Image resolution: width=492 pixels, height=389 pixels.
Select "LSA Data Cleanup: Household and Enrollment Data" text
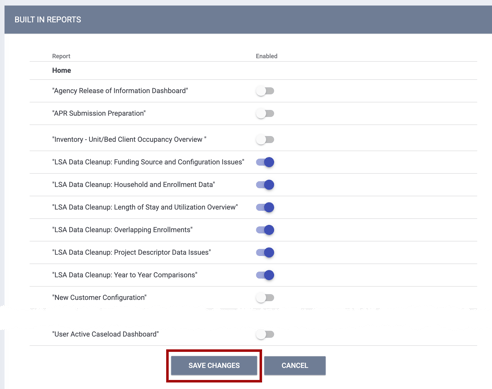134,185
